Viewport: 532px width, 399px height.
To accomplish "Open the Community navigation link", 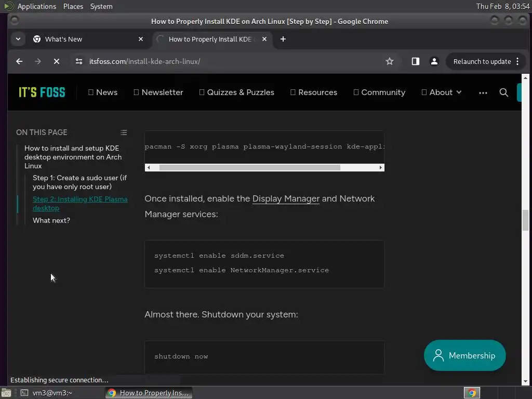I will coord(379,92).
